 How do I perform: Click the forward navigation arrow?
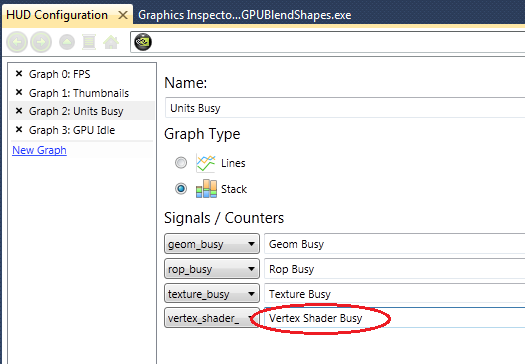pos(41,42)
